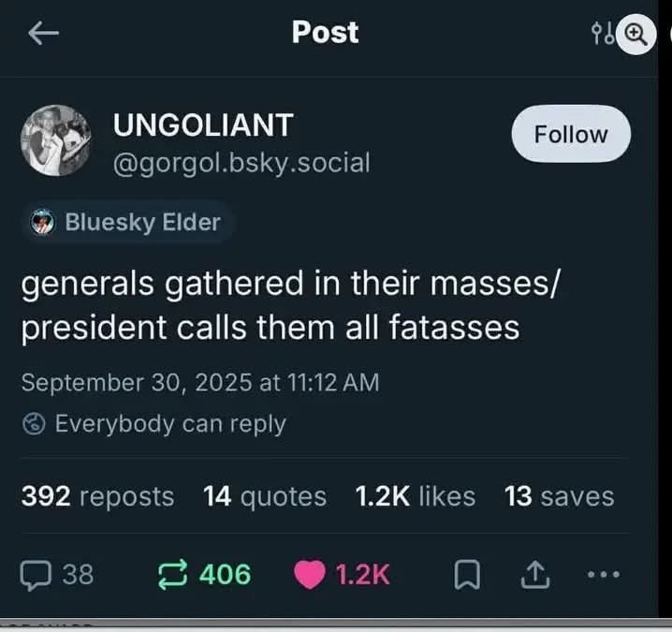View the 392 reposts list
Image resolution: width=672 pixels, height=632 pixels.
[97, 496]
